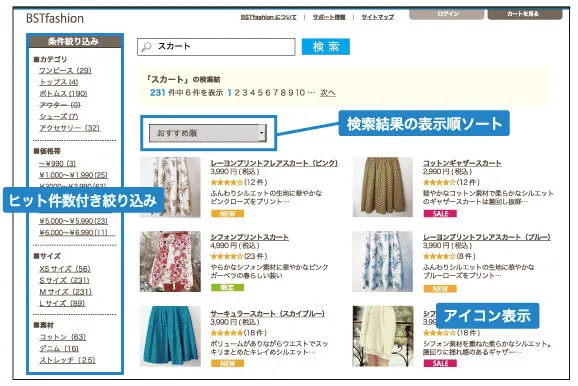Image resolution: width=578 pixels, height=386 pixels.
Task: Filter by デニム (16) material
Action: click(59, 348)
